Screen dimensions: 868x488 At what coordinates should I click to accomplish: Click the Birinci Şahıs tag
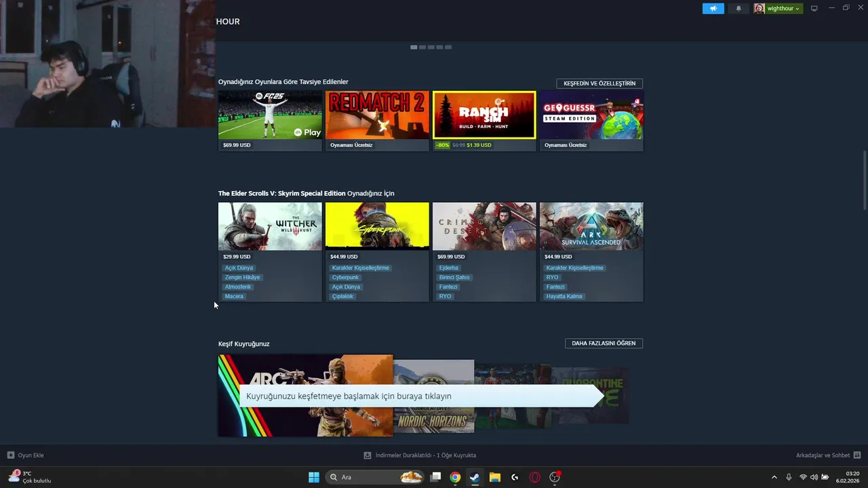[454, 277]
